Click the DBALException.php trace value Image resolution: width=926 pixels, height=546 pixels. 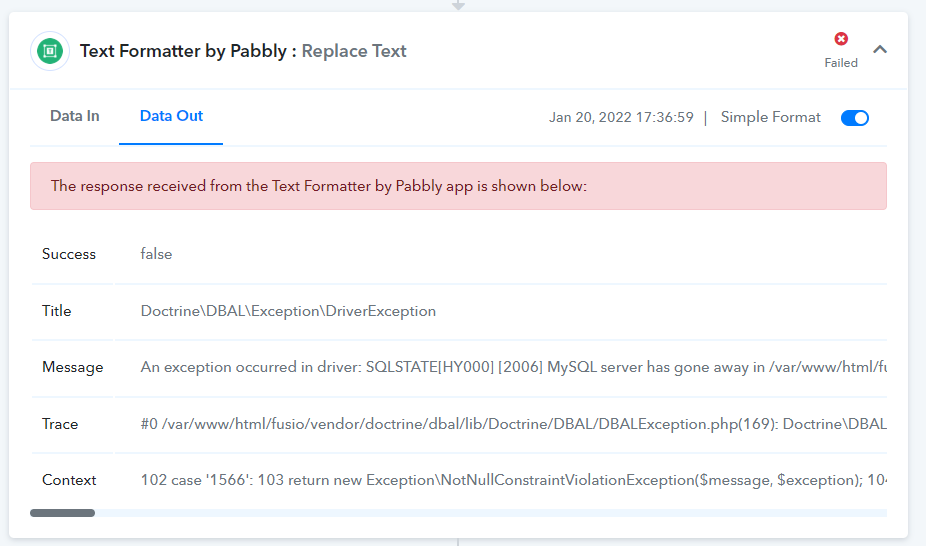coord(513,424)
